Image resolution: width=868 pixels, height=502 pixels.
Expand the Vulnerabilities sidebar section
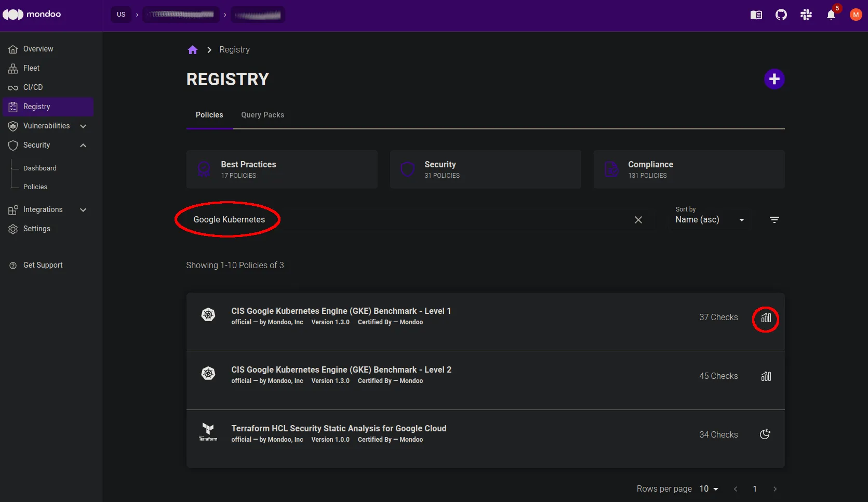[47, 126]
